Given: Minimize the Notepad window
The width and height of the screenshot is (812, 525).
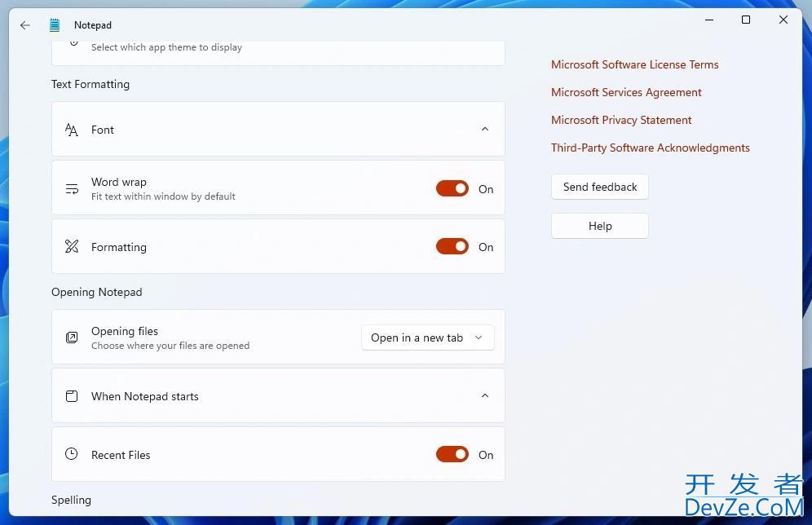Looking at the screenshot, I should tap(709, 20).
